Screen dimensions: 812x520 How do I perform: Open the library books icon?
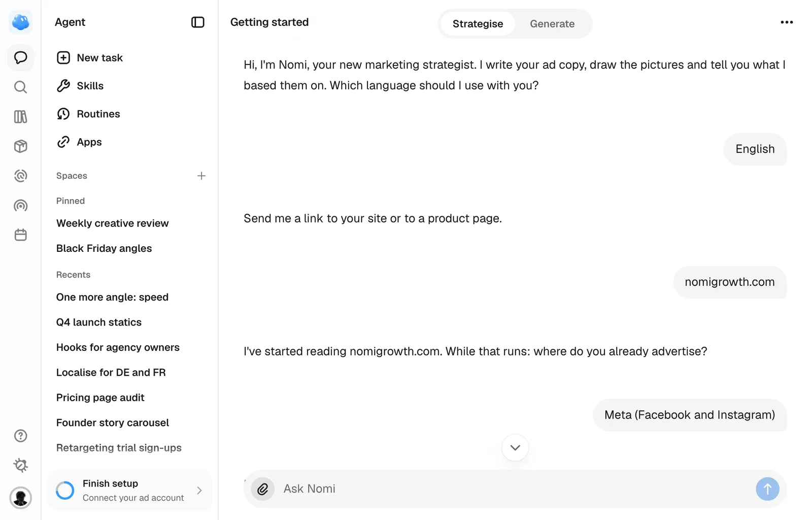(21, 117)
